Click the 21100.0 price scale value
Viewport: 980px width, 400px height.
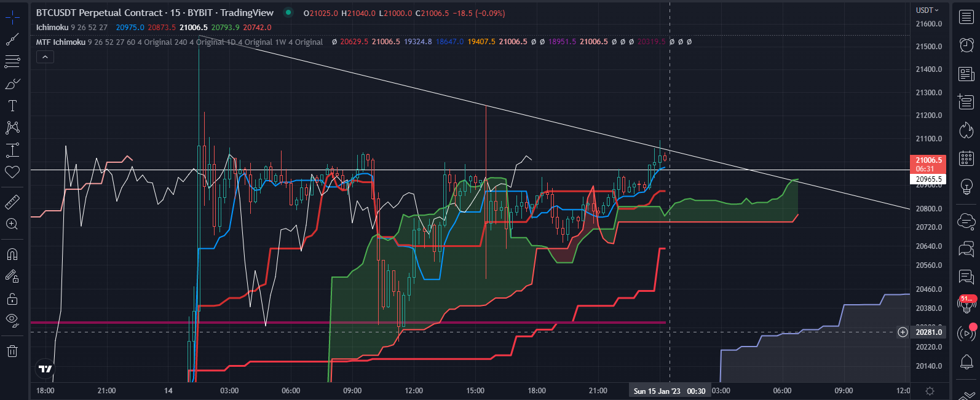click(929, 139)
